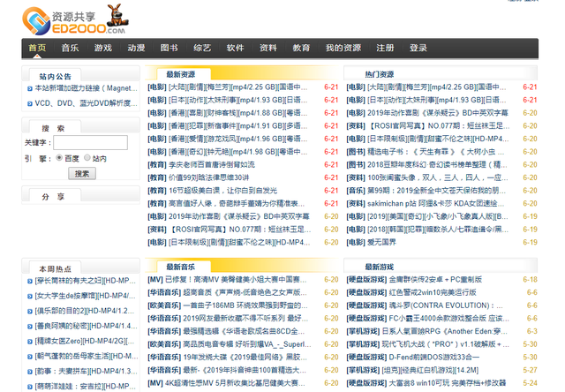Select the 最新游戏 tab header

pos(380,267)
